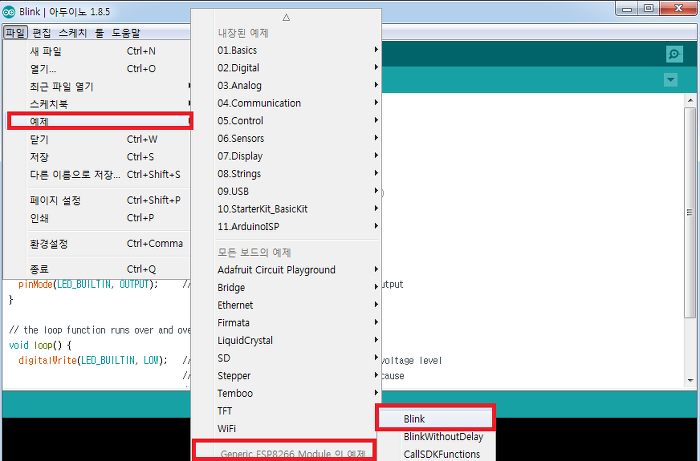Open 환경설정 preferences entry

click(x=97, y=244)
